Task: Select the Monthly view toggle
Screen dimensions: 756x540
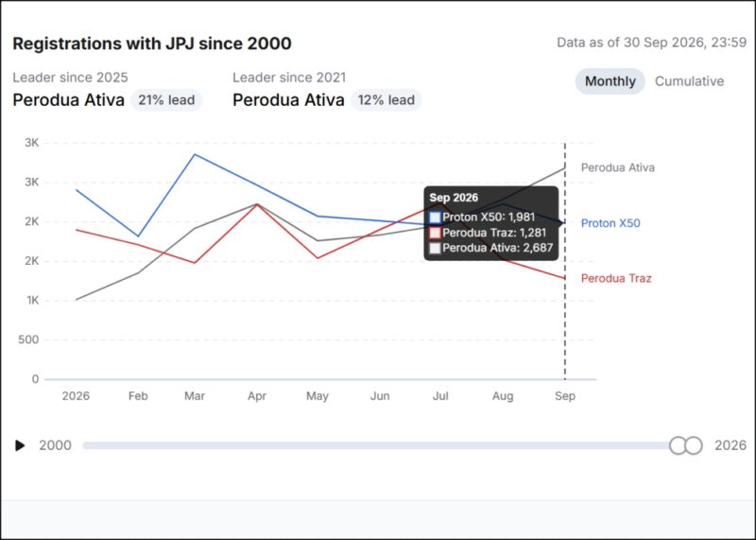Action: [610, 81]
